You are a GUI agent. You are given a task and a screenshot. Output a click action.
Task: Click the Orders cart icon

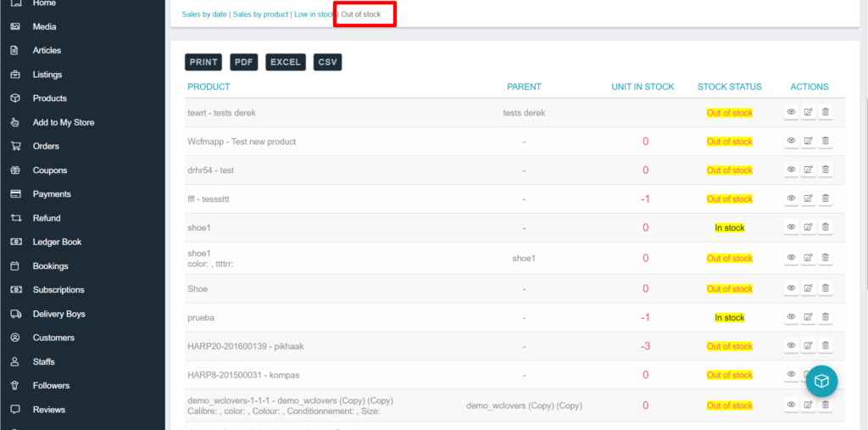click(x=15, y=146)
